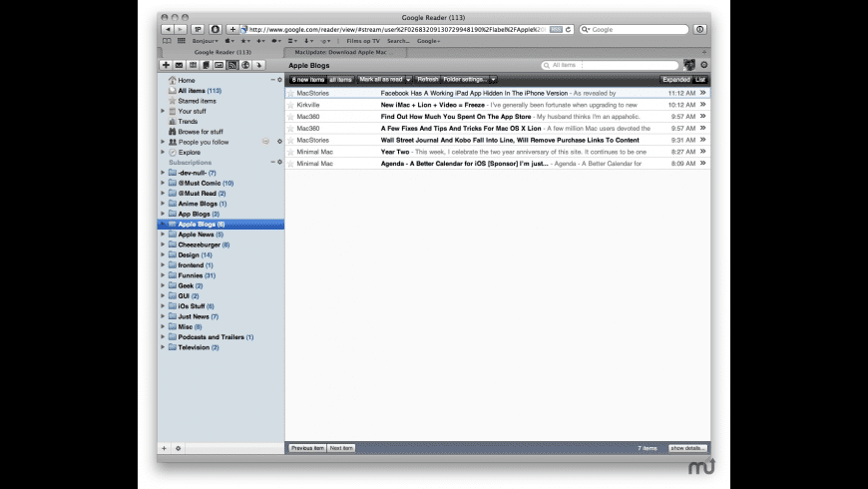Expand the Cheezeburger folder
Viewport: 868px width, 489px height.
click(163, 244)
